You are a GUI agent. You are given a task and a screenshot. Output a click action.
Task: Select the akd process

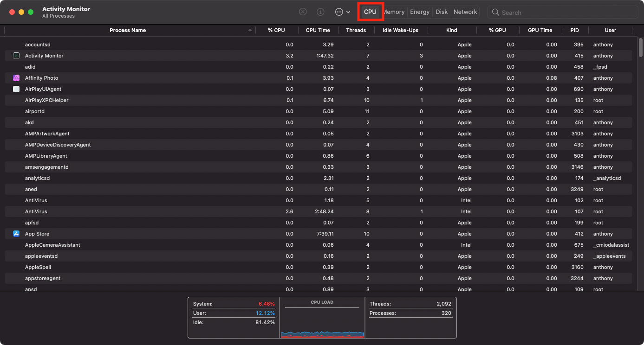29,122
